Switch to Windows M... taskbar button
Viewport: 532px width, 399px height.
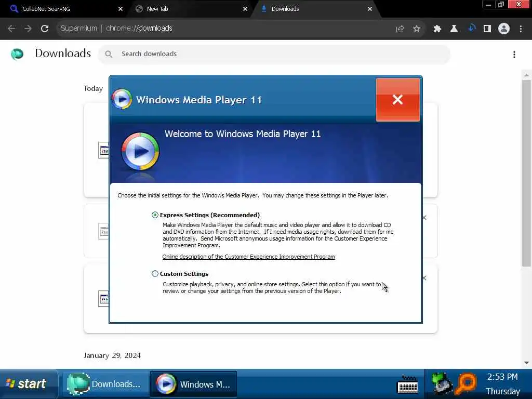[193, 384]
